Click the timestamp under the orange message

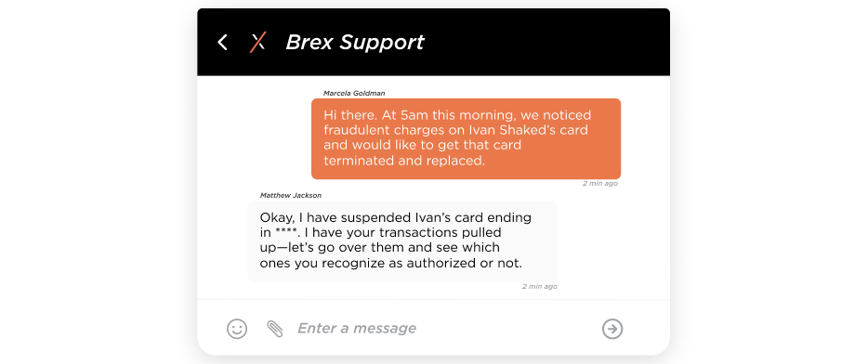pyautogui.click(x=600, y=183)
